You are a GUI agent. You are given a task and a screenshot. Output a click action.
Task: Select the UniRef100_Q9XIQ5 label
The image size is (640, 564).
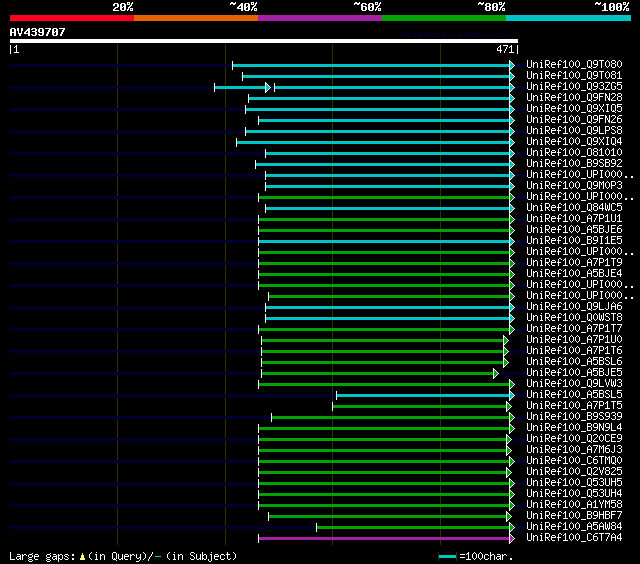tap(574, 109)
